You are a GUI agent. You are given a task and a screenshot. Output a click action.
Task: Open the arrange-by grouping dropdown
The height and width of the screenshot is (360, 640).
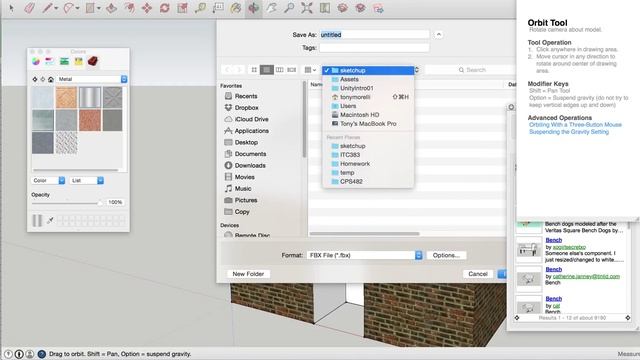pyautogui.click(x=311, y=70)
